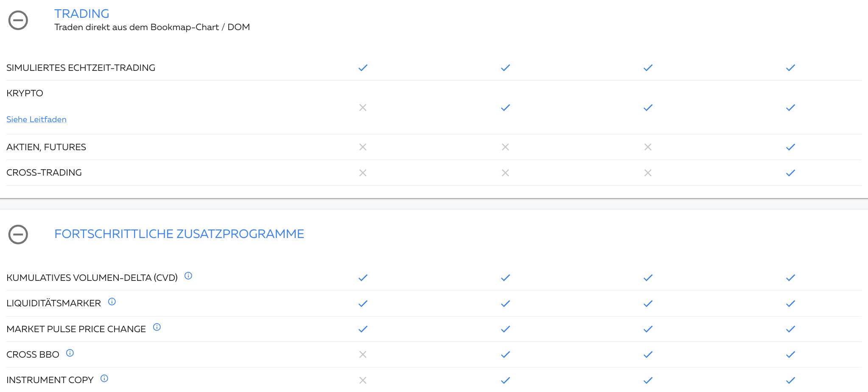Click first-column checkmark for Simuliertes Echtzeit-Trading
The width and height of the screenshot is (868, 392).
pos(363,68)
